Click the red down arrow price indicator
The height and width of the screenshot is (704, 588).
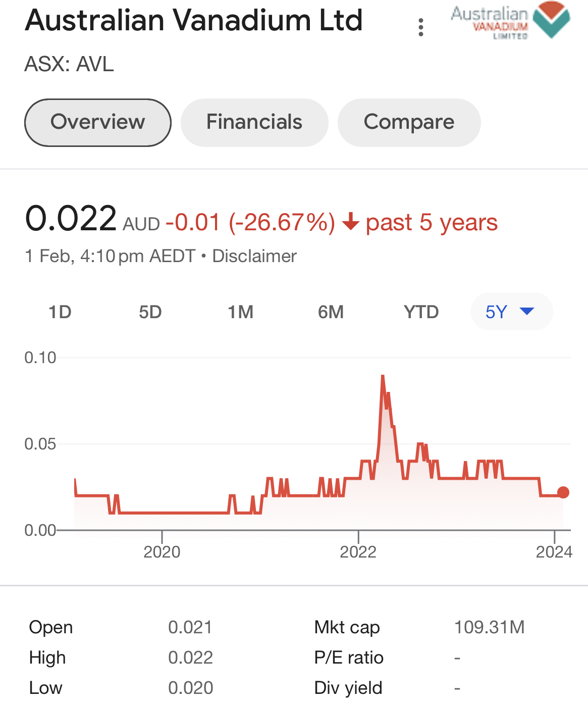(x=350, y=222)
